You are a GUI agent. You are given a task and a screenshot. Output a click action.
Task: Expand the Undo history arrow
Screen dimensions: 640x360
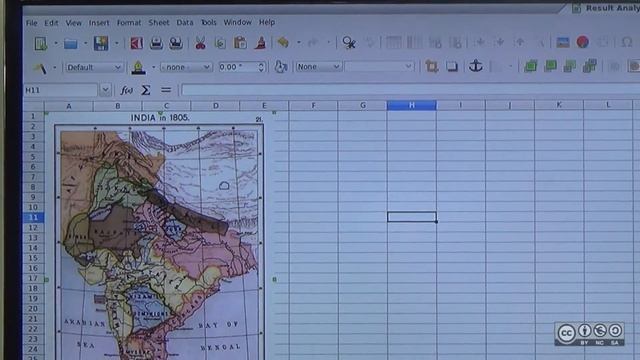[299, 42]
